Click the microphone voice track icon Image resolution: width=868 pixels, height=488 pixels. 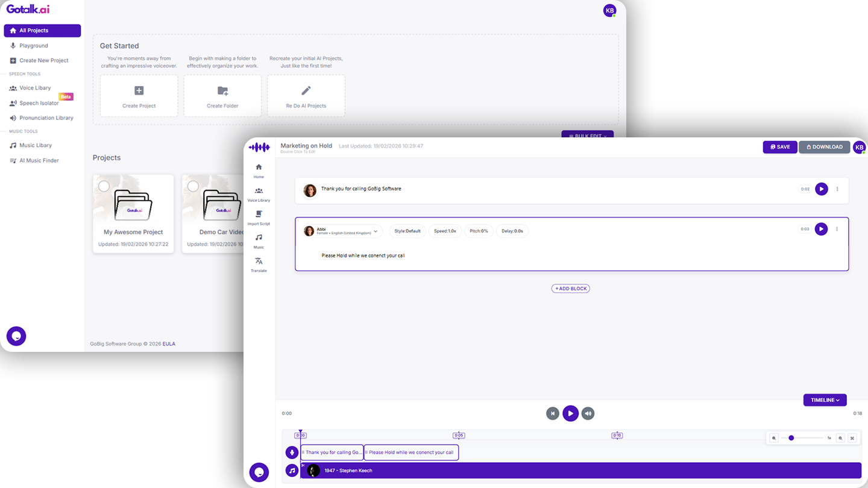[292, 452]
